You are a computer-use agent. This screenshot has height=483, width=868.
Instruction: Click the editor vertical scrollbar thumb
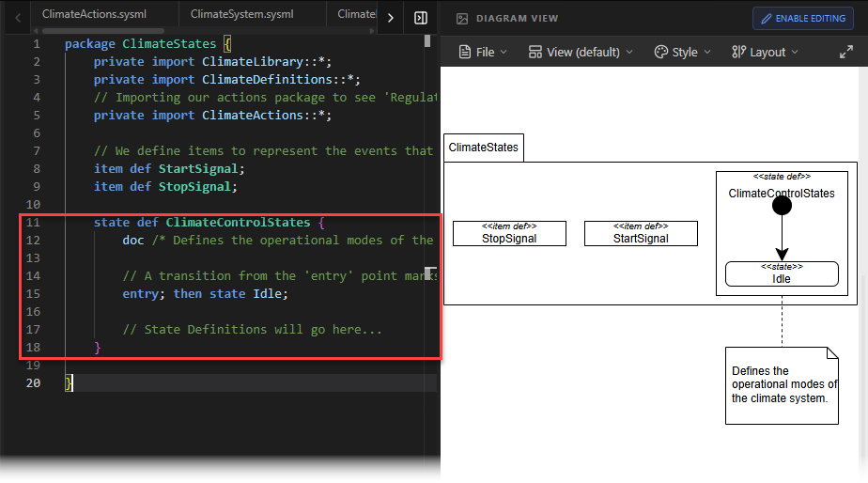pyautogui.click(x=427, y=41)
